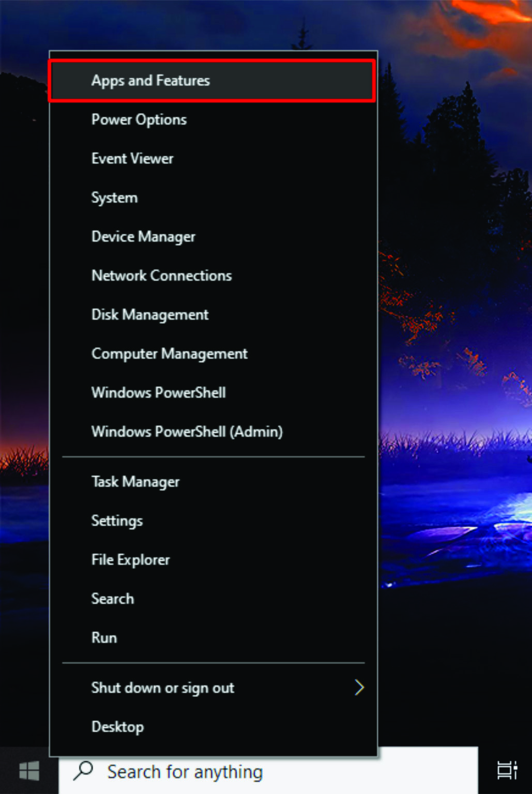
Task: Click the Task View taskbar icon
Action: click(506, 771)
